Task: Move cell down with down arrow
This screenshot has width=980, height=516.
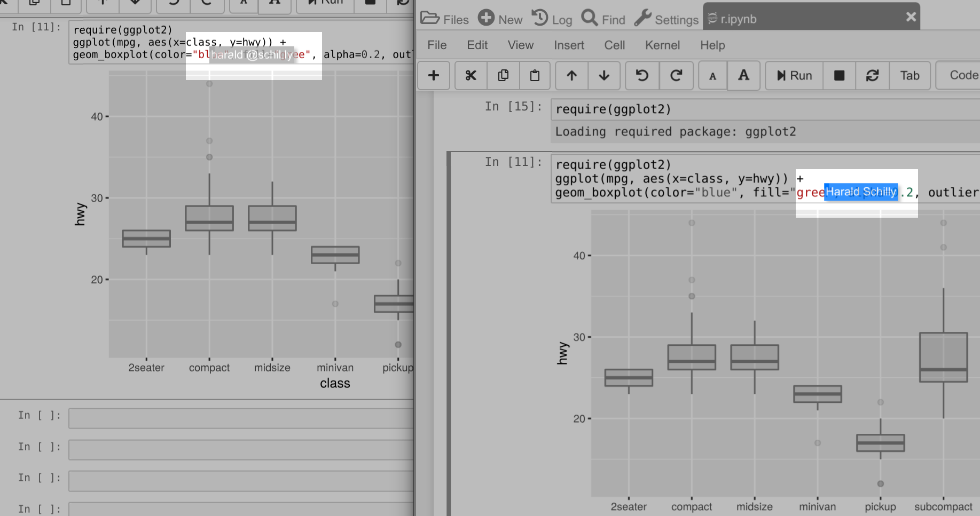Action: (604, 76)
